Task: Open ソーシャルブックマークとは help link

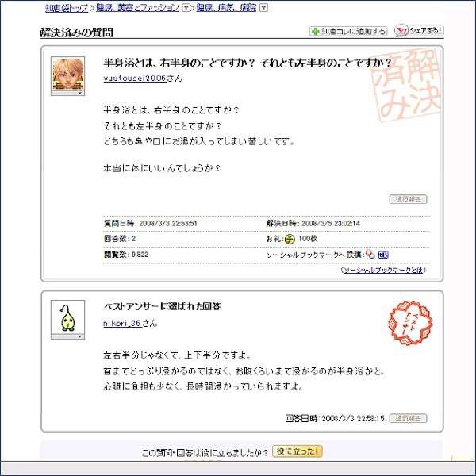Action: pos(383,270)
